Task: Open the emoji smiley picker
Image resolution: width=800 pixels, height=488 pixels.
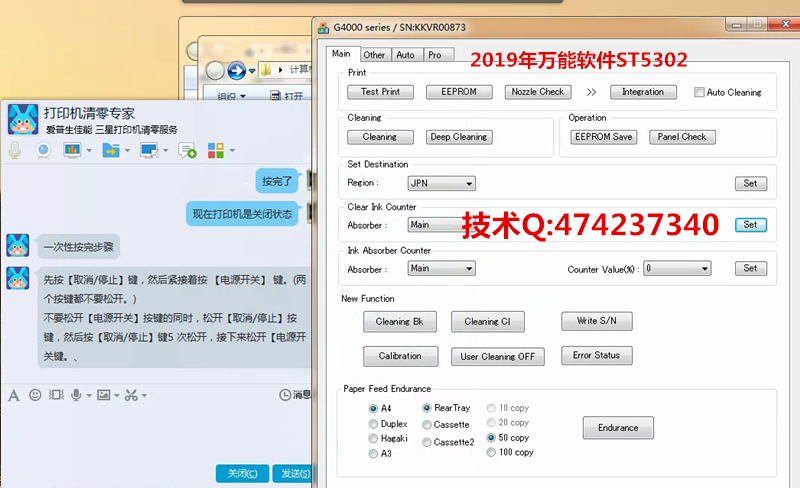Action: point(35,395)
